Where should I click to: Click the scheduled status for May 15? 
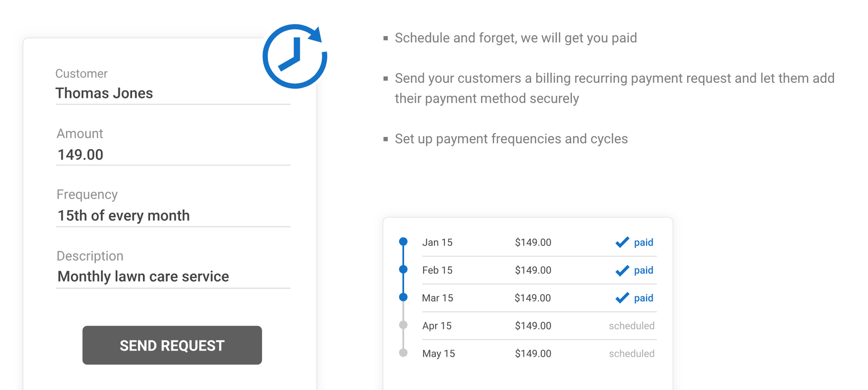[x=632, y=353]
